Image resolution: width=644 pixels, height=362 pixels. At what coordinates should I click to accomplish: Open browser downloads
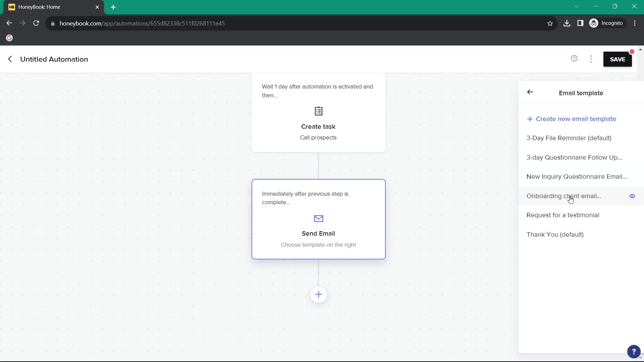pyautogui.click(x=567, y=23)
